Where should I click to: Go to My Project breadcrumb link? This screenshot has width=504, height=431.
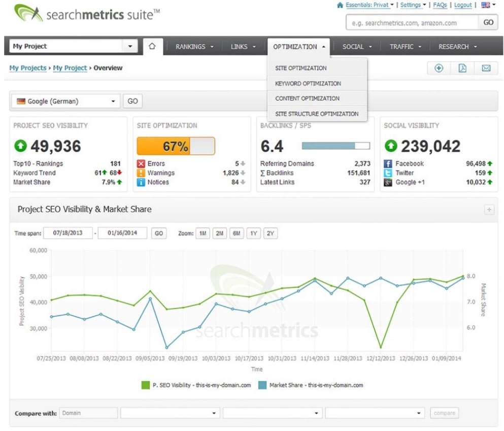tap(70, 68)
